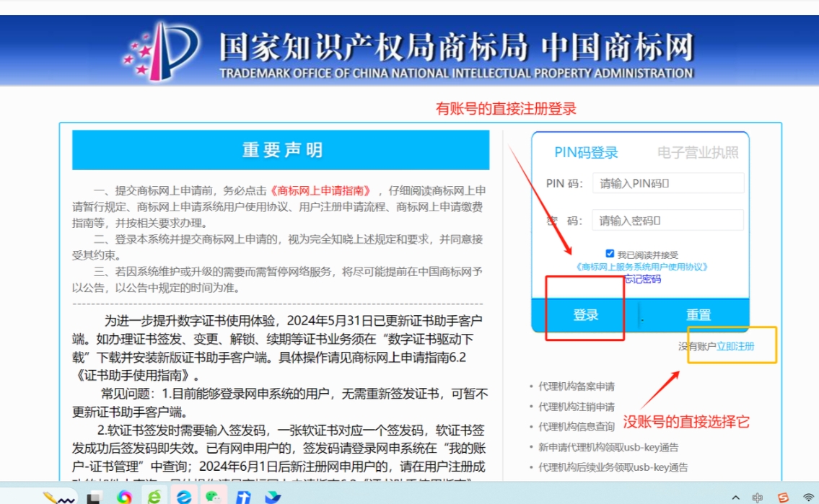Open the 代理机构备案申请 link
The image size is (819, 504).
577,386
